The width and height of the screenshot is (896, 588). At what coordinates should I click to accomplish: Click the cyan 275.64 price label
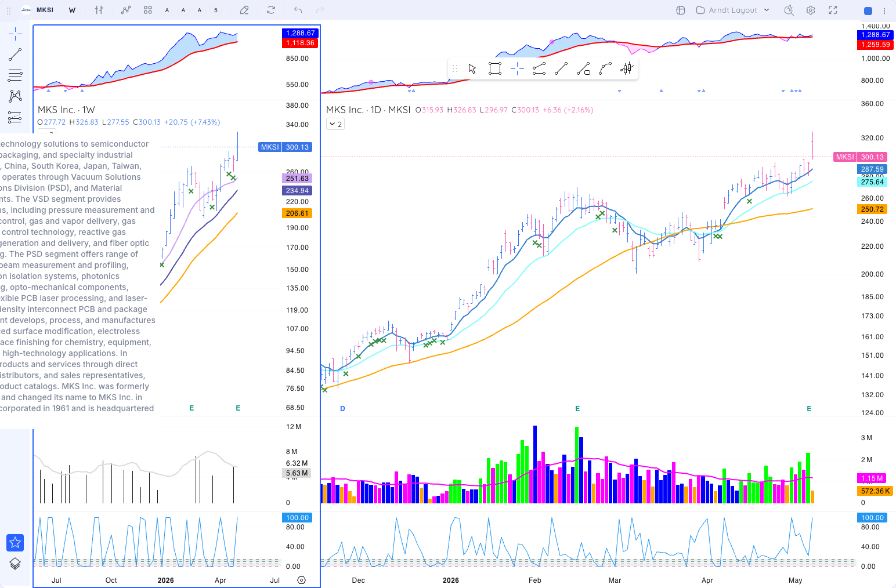coord(872,182)
